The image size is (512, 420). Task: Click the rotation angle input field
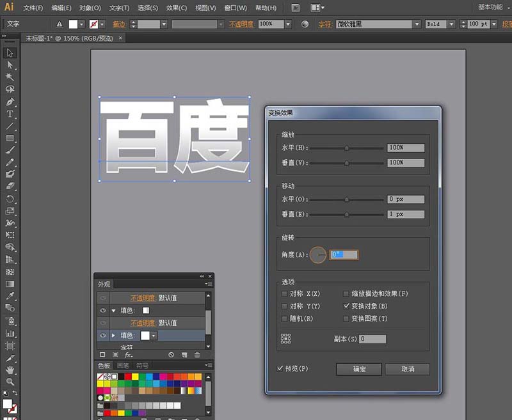click(344, 254)
